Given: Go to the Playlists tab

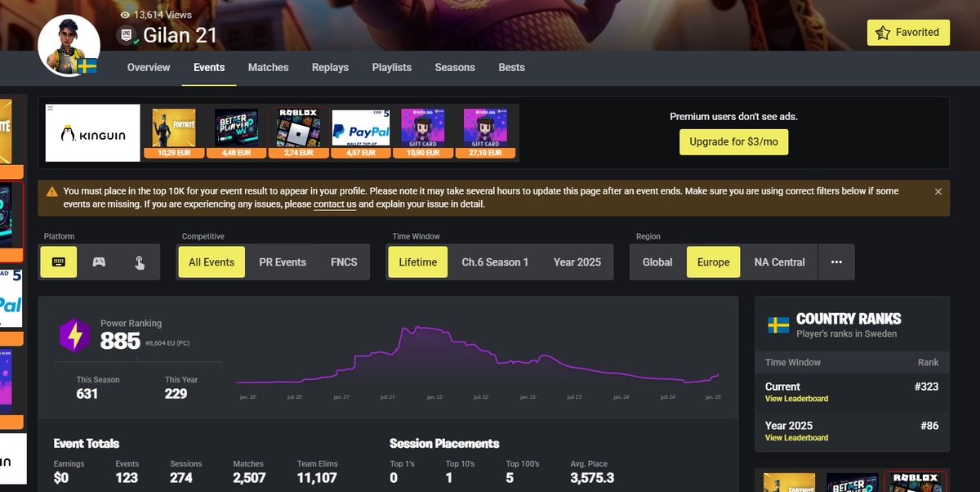Looking at the screenshot, I should click(x=391, y=68).
